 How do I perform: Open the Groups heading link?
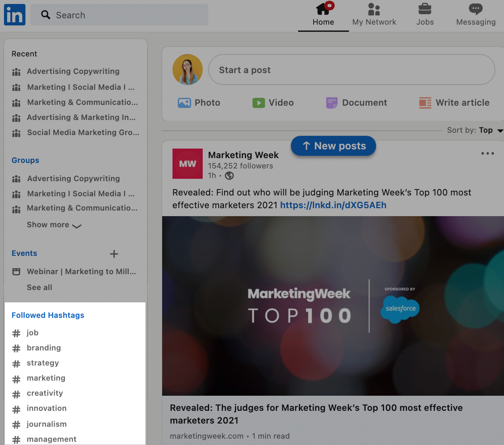click(25, 160)
